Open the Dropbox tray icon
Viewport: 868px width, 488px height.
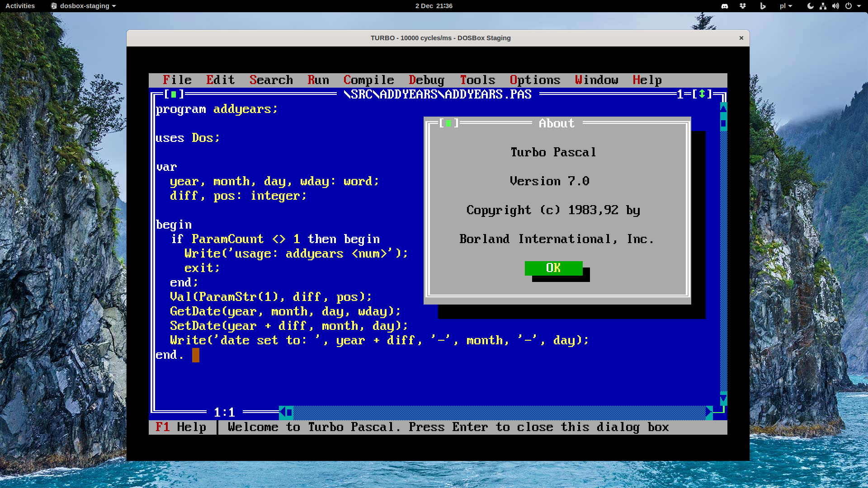click(x=743, y=6)
